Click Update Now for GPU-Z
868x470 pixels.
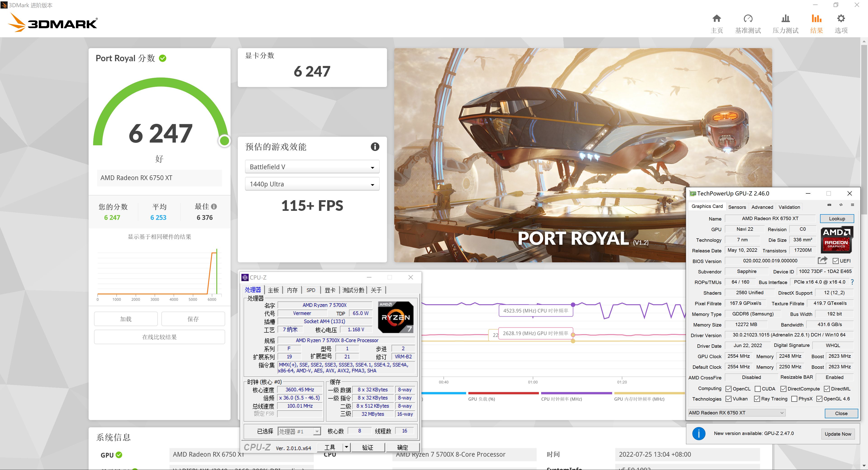point(838,434)
